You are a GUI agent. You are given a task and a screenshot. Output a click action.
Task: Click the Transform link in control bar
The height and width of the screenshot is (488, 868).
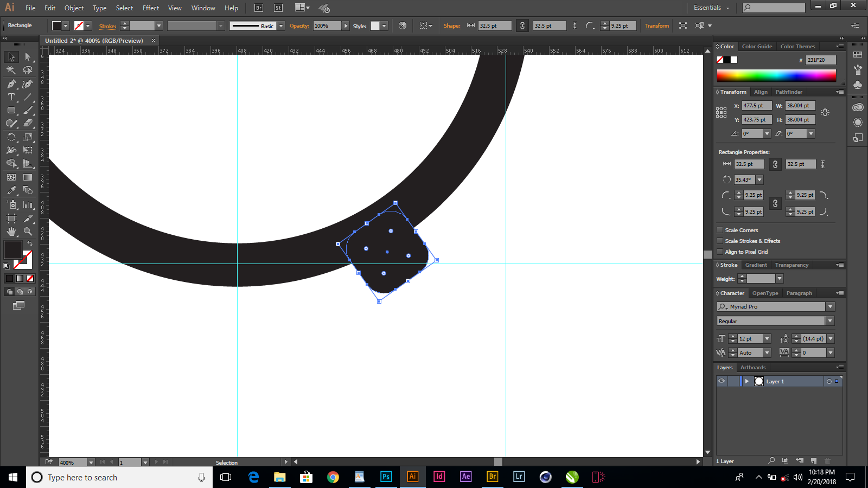point(657,25)
